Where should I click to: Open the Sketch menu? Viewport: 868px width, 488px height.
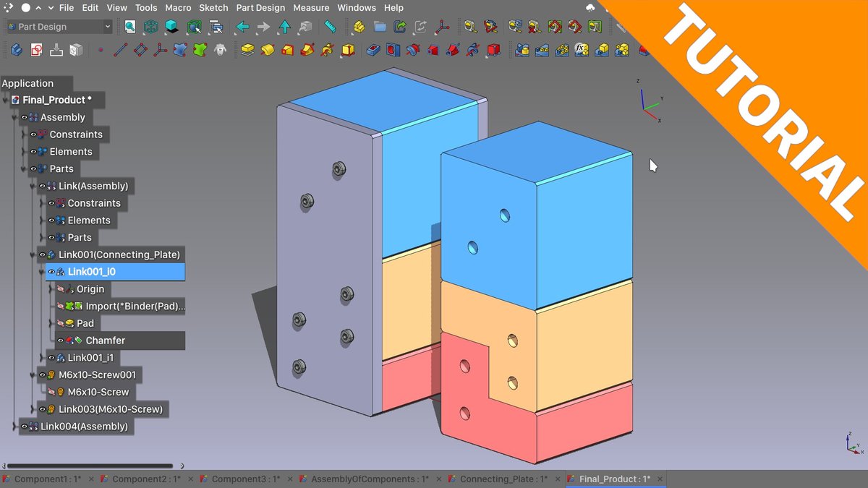coord(213,8)
